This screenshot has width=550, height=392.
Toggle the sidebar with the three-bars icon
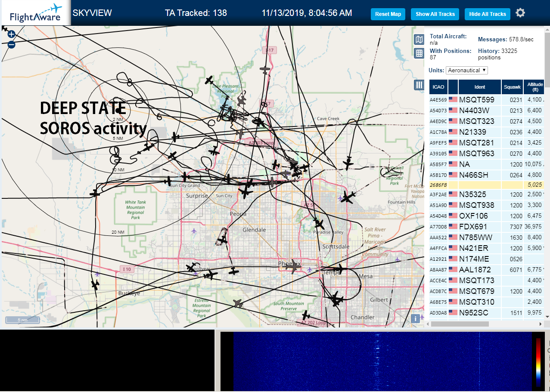(419, 85)
